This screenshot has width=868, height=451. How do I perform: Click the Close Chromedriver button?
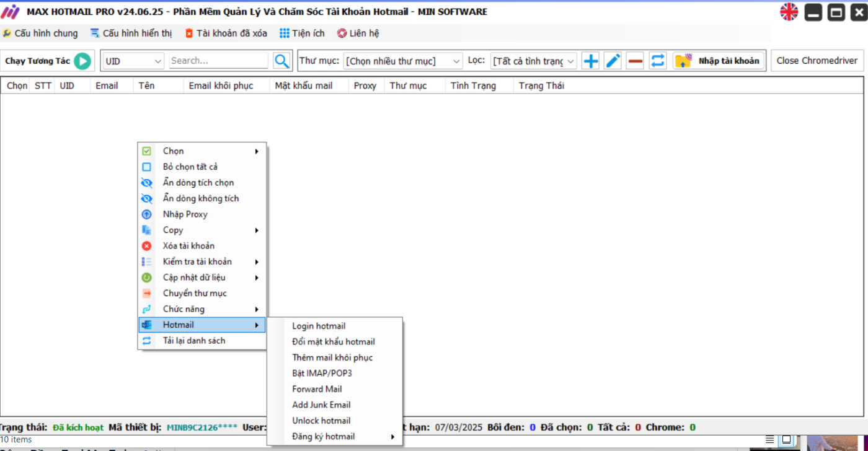tap(817, 60)
